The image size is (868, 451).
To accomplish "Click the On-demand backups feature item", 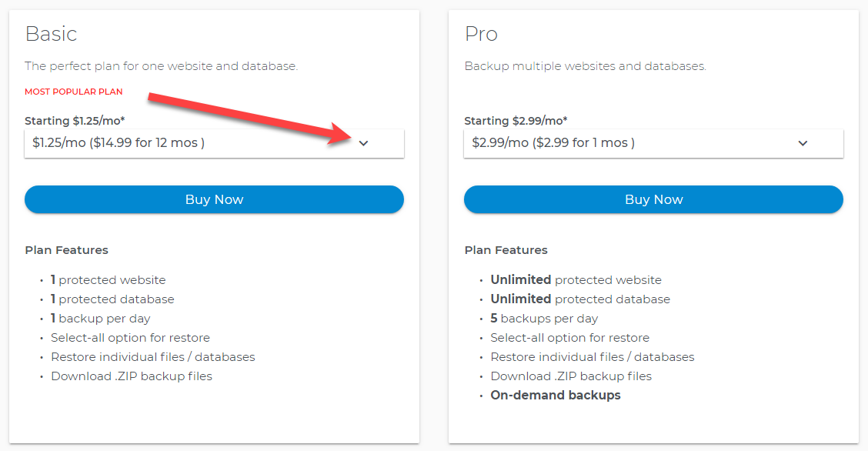I will tap(556, 395).
